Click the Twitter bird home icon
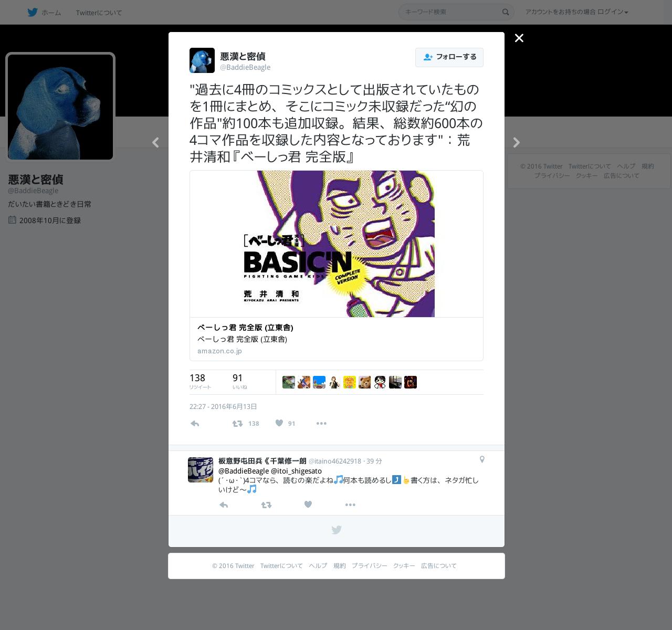672x630 pixels. pos(33,12)
